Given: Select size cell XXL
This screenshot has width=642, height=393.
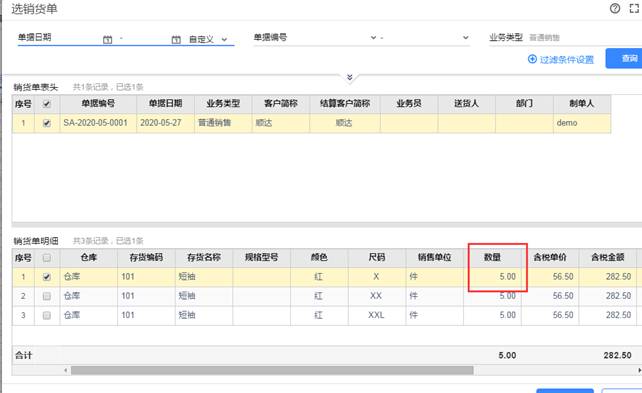Looking at the screenshot, I should point(377,315).
